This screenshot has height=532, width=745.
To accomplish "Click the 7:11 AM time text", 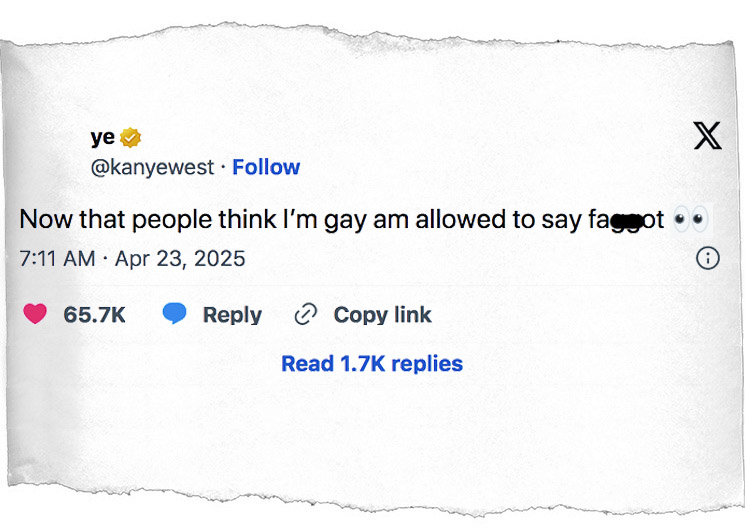I will pyautogui.click(x=58, y=258).
